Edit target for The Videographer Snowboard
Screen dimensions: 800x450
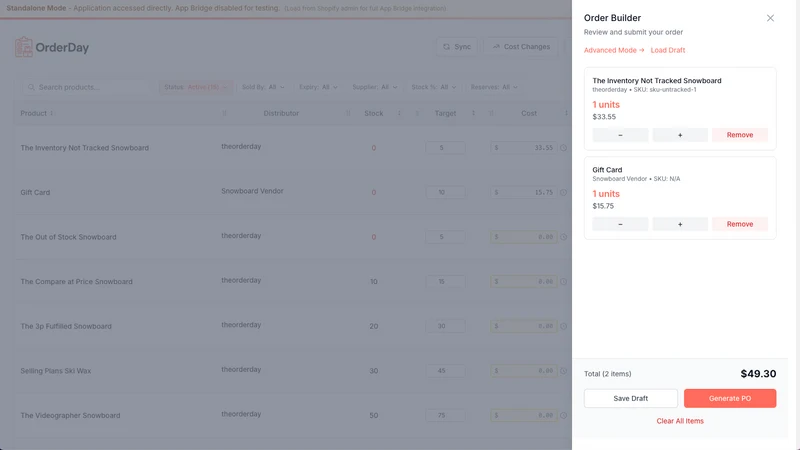tap(445, 415)
